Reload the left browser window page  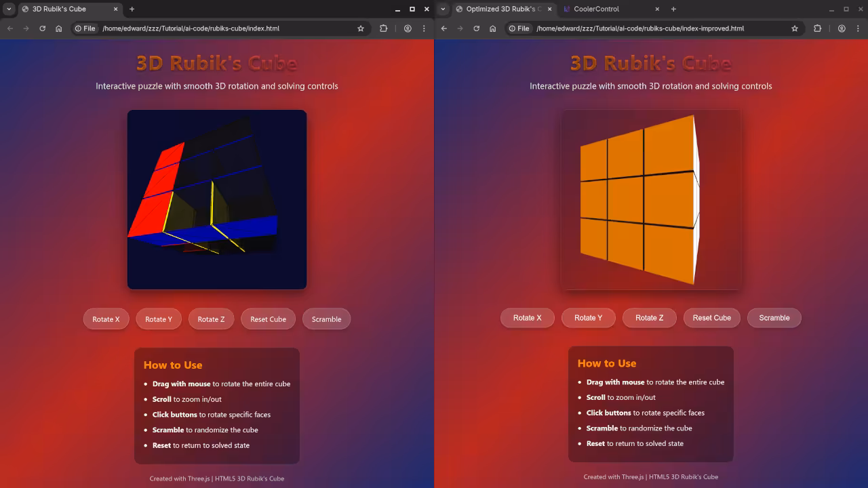tap(42, 28)
